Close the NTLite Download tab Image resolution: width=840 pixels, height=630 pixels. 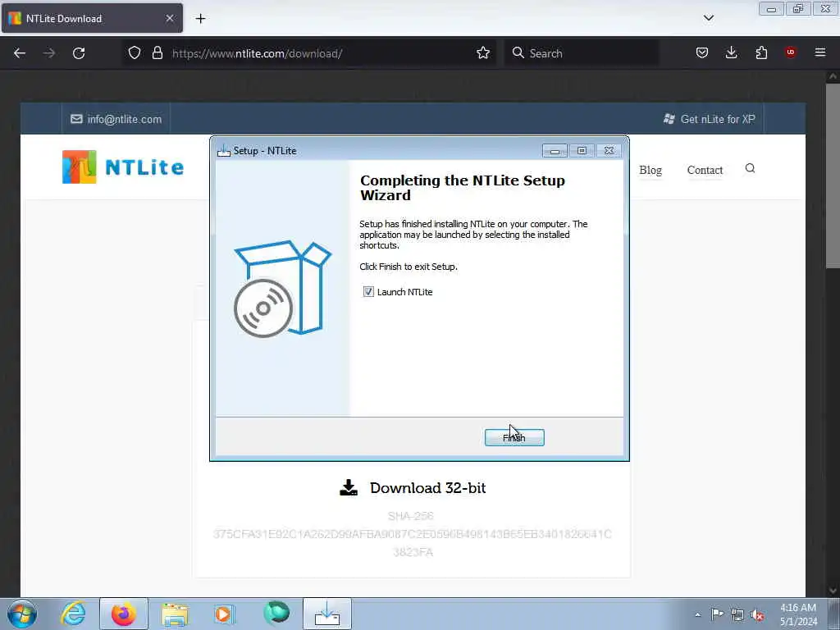pyautogui.click(x=169, y=18)
